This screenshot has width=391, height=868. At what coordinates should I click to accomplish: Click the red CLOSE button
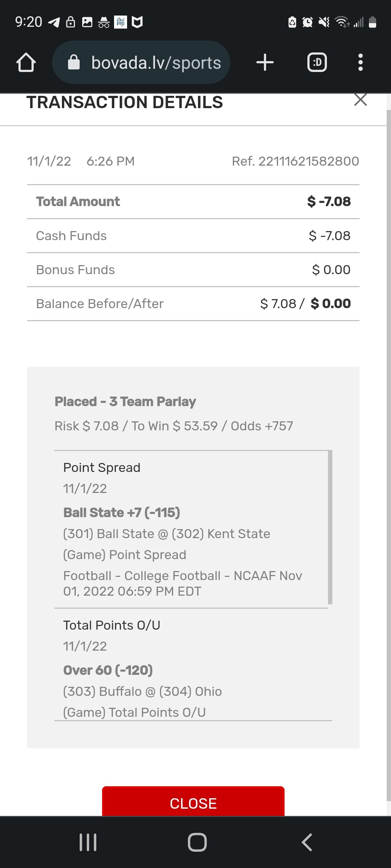coord(193,803)
